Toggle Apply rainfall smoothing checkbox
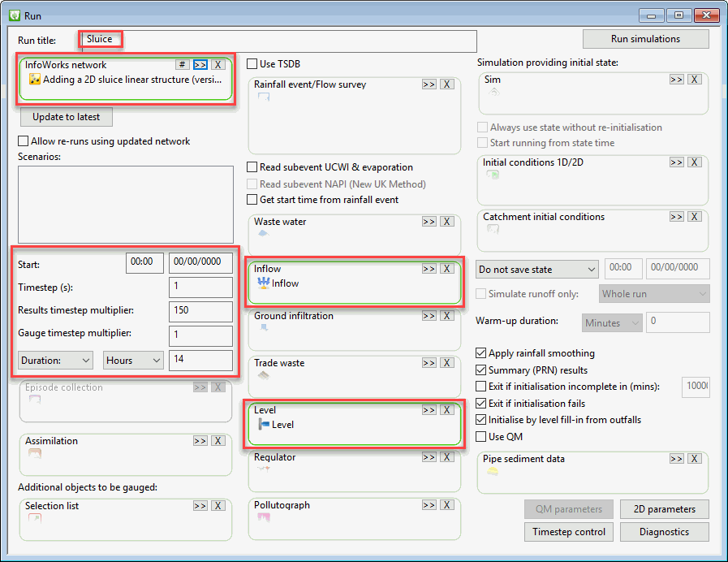 (x=481, y=353)
